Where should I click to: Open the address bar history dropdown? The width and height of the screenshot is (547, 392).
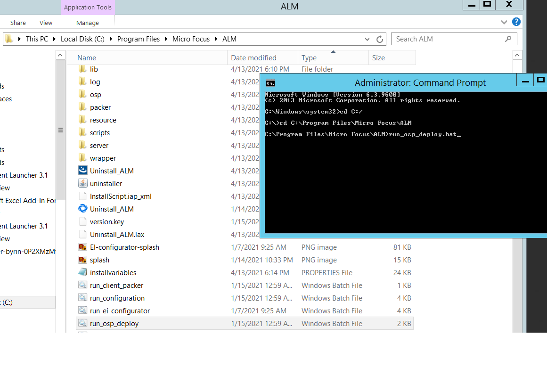(367, 39)
